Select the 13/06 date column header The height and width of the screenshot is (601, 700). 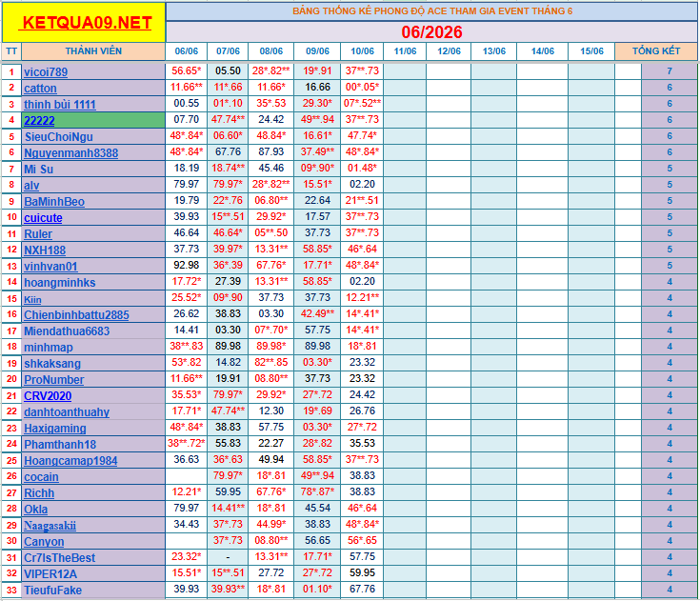(x=493, y=50)
